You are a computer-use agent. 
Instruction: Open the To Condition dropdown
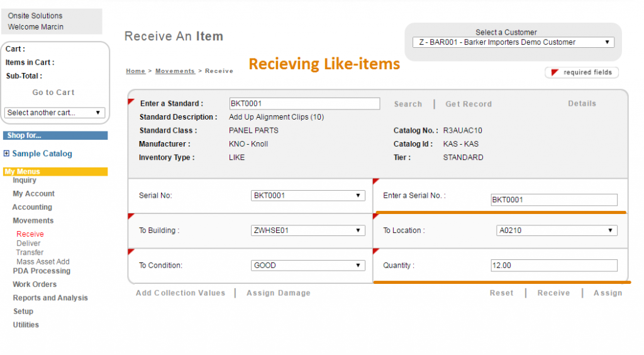point(308,266)
